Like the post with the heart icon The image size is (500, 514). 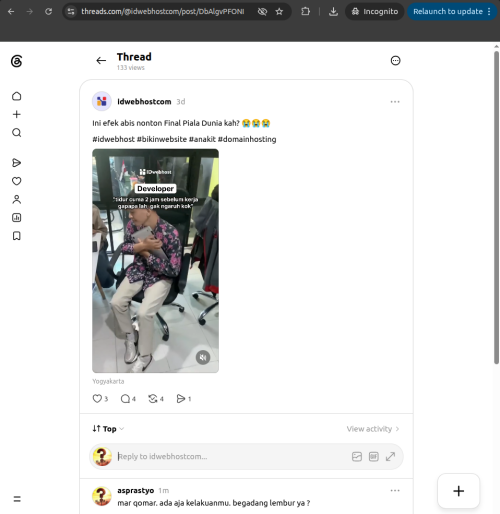[97, 399]
